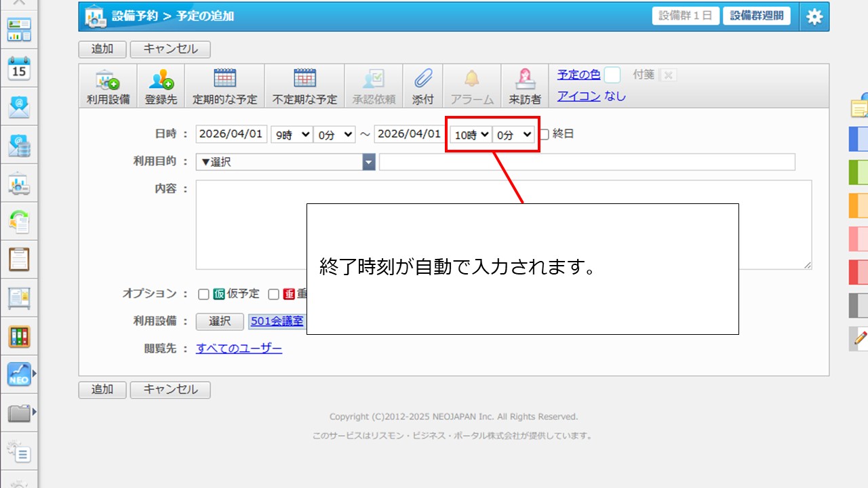Click the start date input field
Image resolution: width=868 pixels, height=488 pixels.
coord(231,134)
